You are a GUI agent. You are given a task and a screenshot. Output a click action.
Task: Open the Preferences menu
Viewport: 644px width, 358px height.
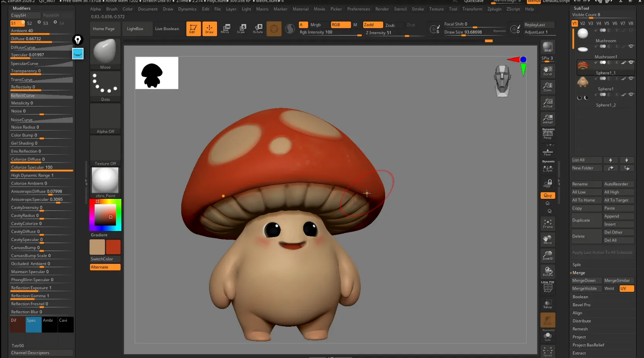(x=359, y=9)
